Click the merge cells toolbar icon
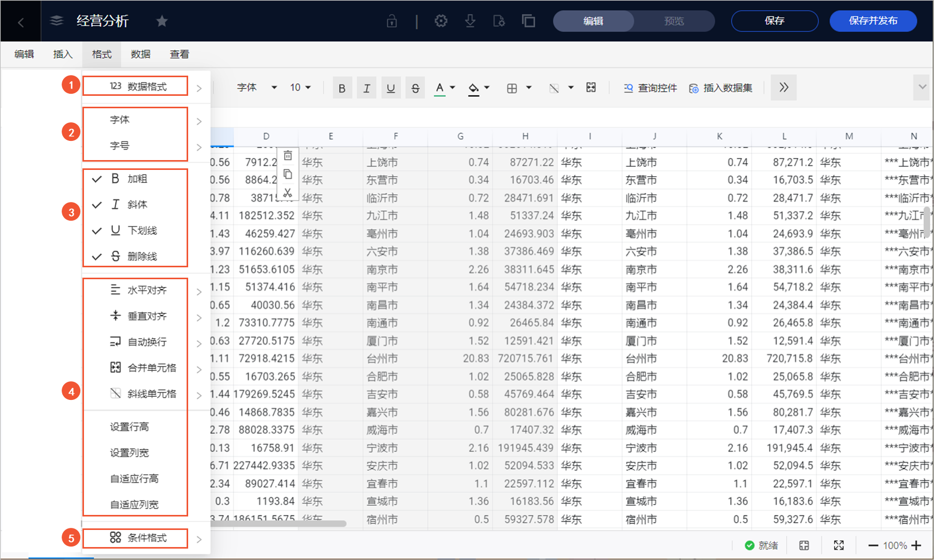 (591, 88)
